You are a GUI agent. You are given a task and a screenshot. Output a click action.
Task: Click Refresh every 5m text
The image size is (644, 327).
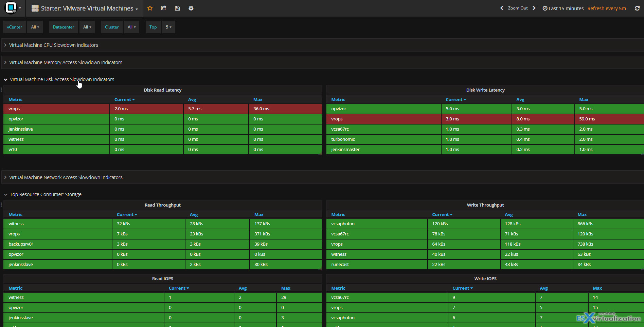pos(607,8)
